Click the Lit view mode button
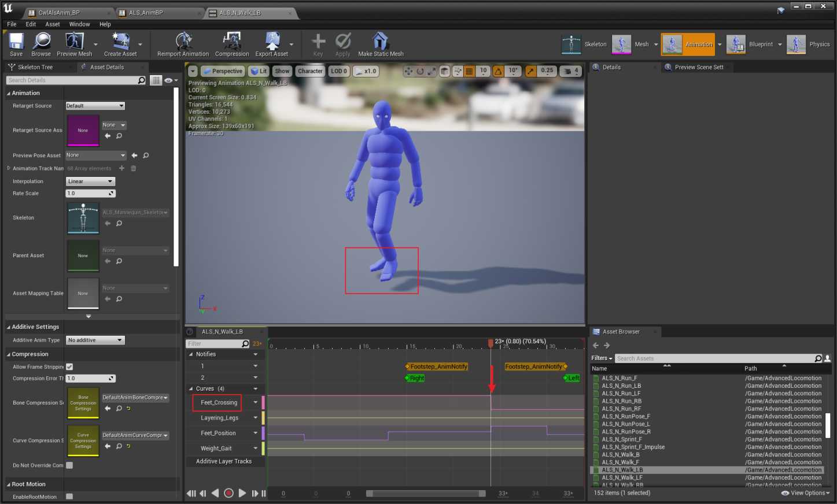The height and width of the screenshot is (504, 837). tap(259, 71)
